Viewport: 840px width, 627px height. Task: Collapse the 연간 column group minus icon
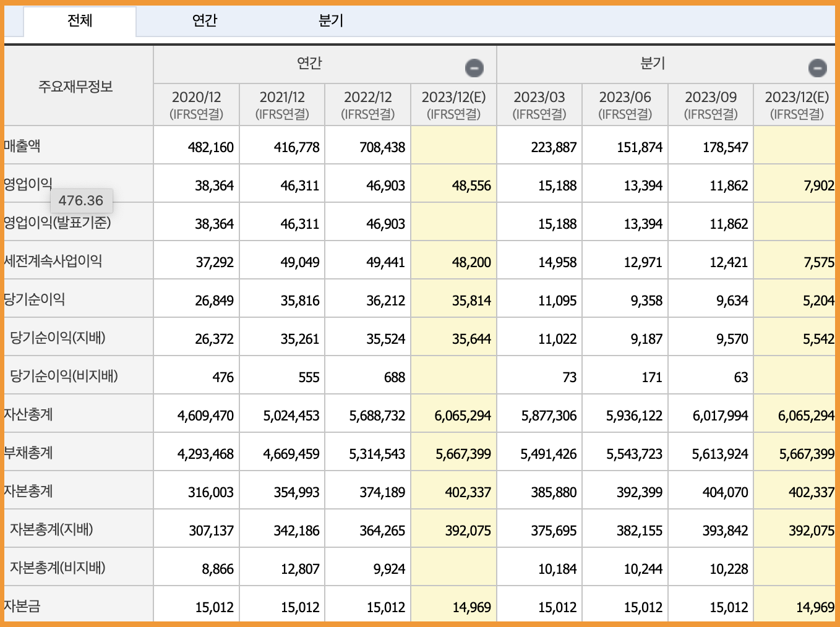[474, 67]
